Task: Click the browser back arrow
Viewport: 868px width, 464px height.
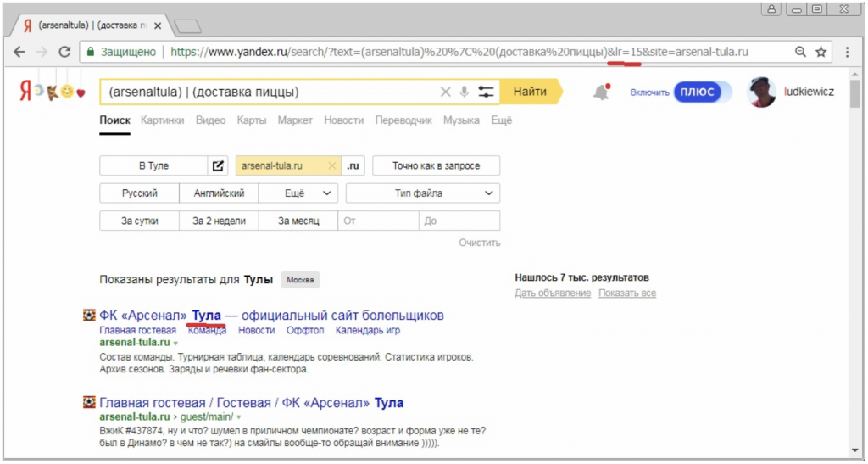Action: click(x=19, y=52)
